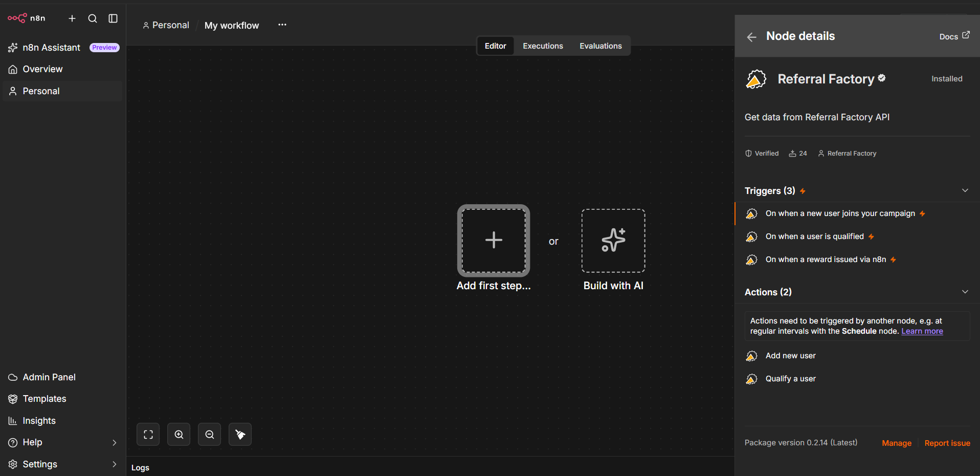Image resolution: width=980 pixels, height=476 pixels.
Task: Click the fit-to-view canvas icon
Action: point(148,435)
